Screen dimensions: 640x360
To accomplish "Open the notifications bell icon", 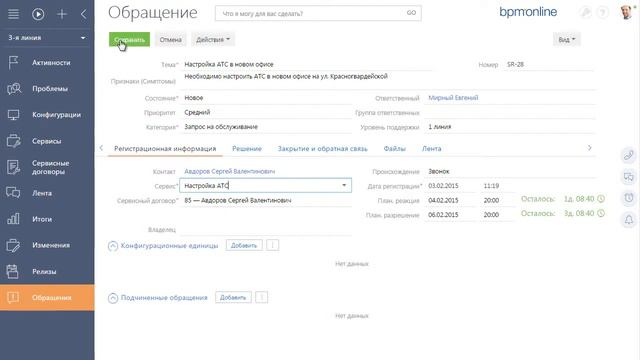I will [x=629, y=220].
